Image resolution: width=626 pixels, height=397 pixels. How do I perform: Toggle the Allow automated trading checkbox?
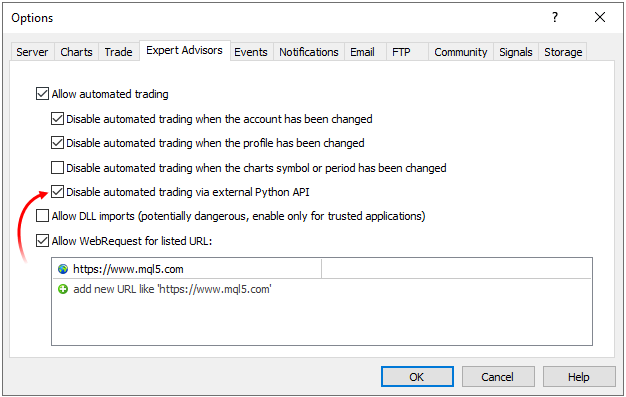tap(42, 94)
